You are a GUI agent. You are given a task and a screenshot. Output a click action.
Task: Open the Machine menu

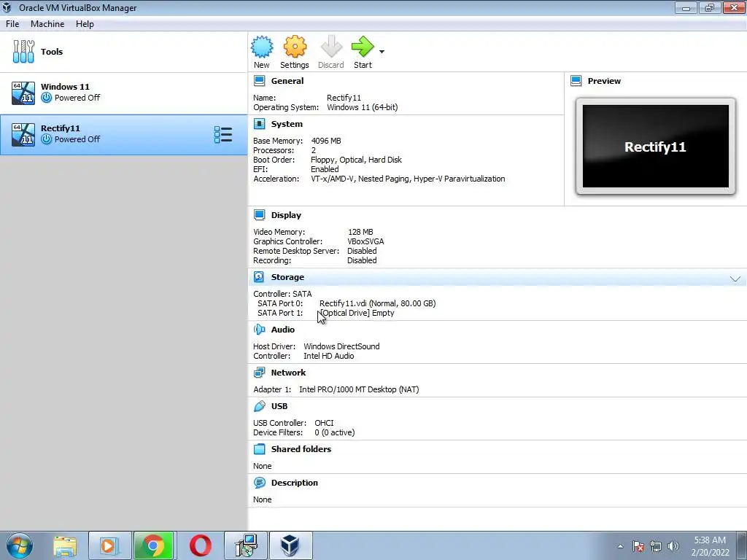(x=47, y=24)
